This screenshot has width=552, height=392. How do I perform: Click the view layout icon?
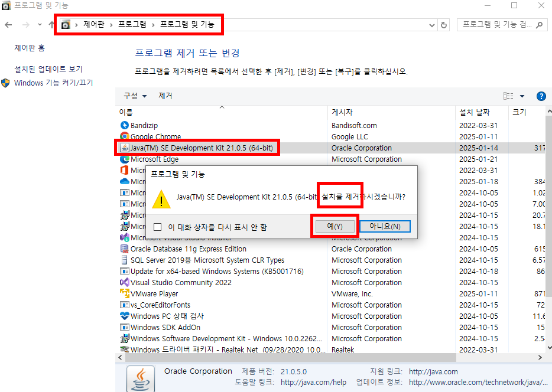click(508, 96)
